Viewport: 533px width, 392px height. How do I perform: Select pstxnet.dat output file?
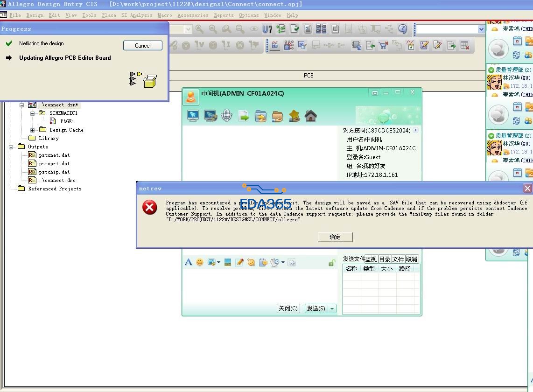click(x=54, y=155)
